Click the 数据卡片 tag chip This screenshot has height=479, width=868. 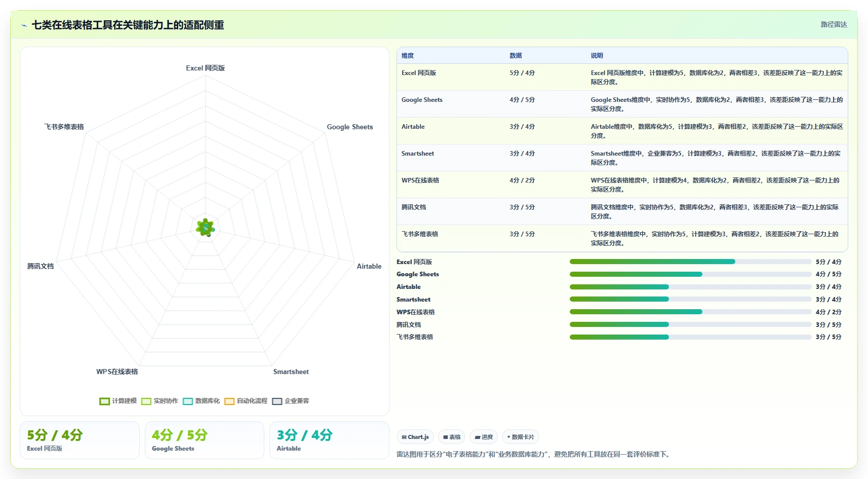click(521, 437)
